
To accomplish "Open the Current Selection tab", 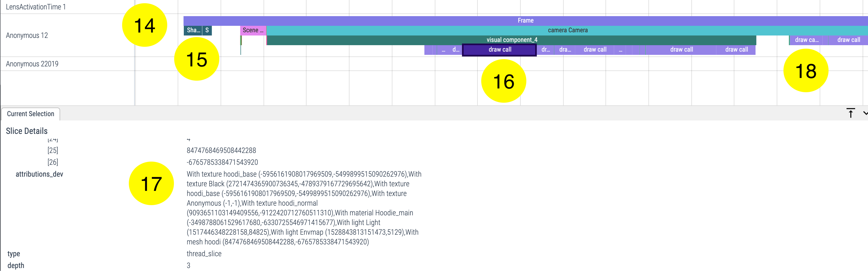I will 30,114.
